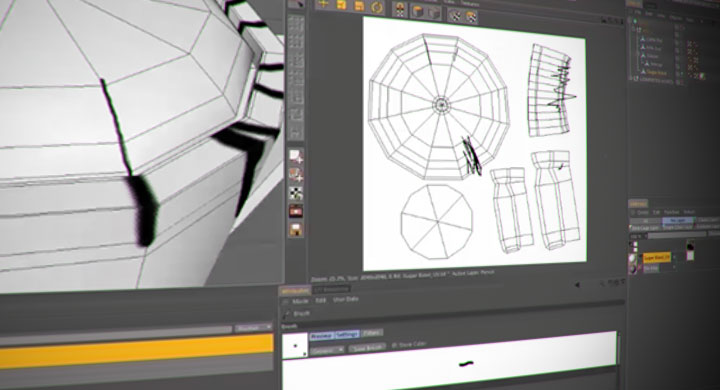This screenshot has width=720, height=390.
Task: Select the Filters tab button
Action: coord(371,333)
